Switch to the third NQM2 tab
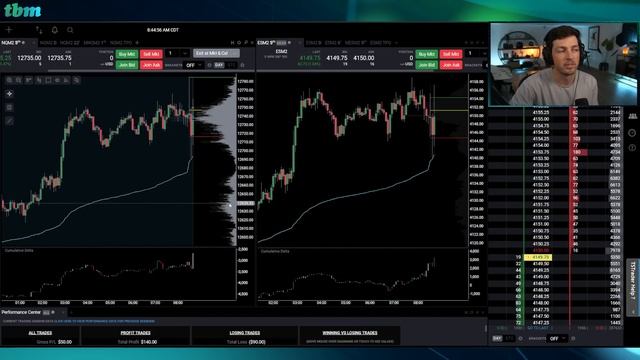Viewport: 640px width, 360px height. click(x=70, y=42)
